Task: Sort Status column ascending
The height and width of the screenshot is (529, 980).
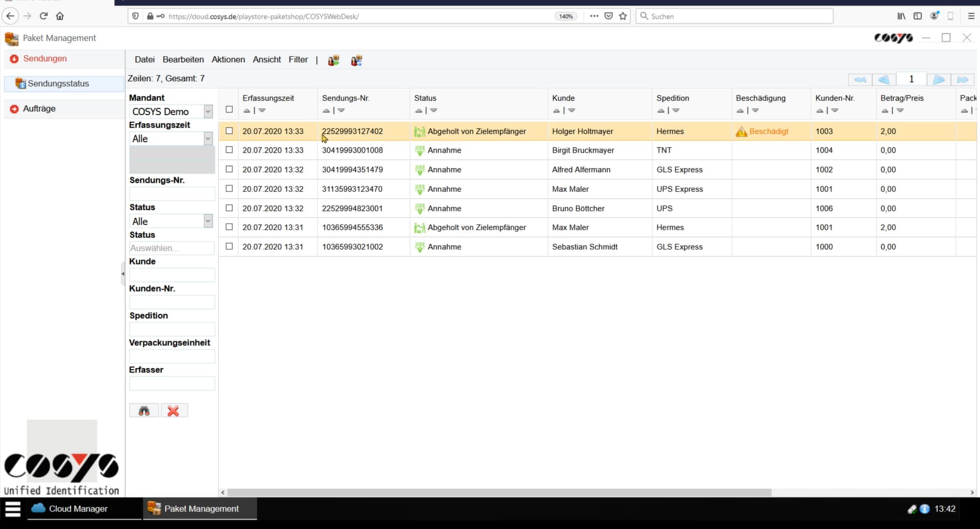Action: [x=419, y=110]
